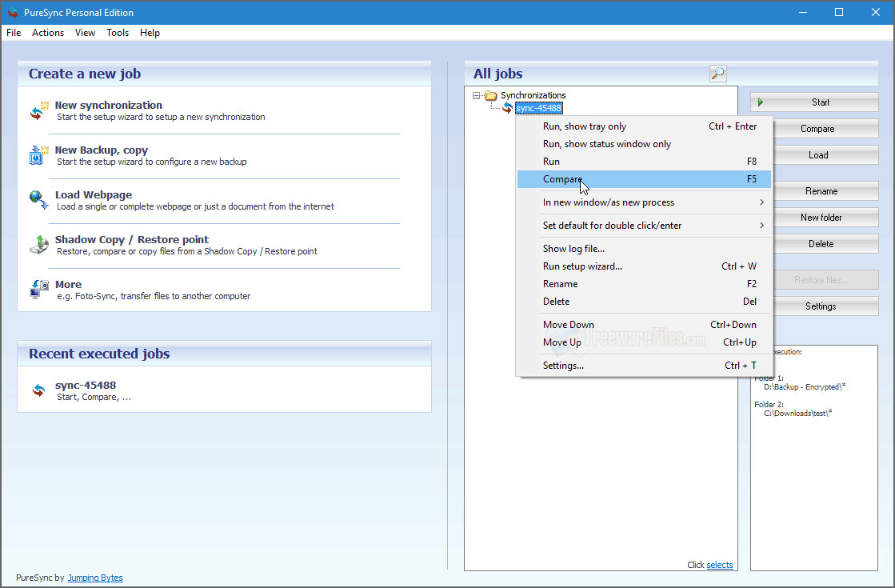Click the Settings button on right panel
Screen dimensions: 895x588
tap(825, 306)
